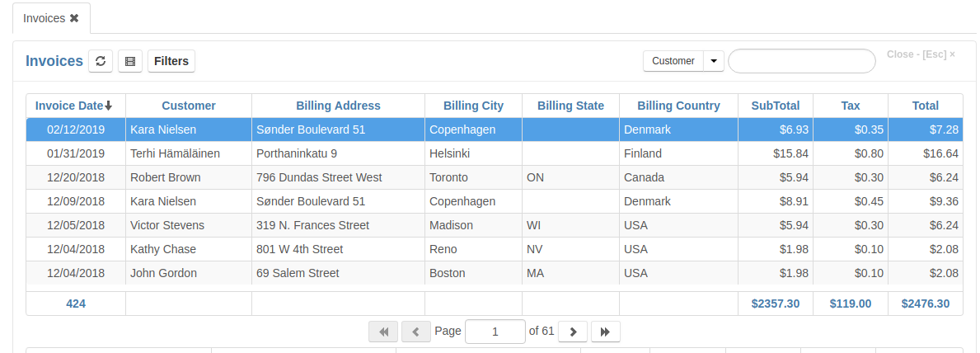
Task: Click the 801 W 4th Street cell
Action: [338, 248]
